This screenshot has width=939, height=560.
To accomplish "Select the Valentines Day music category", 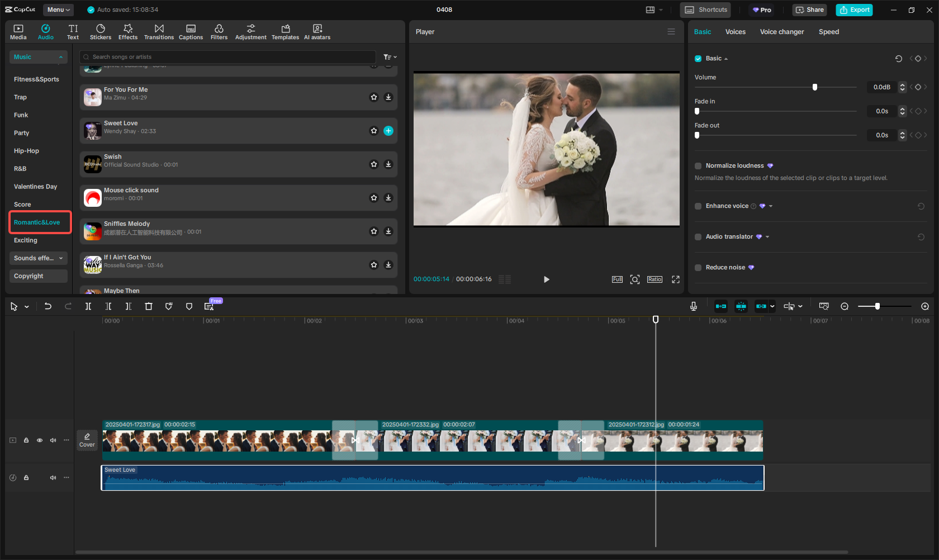I will pyautogui.click(x=36, y=187).
